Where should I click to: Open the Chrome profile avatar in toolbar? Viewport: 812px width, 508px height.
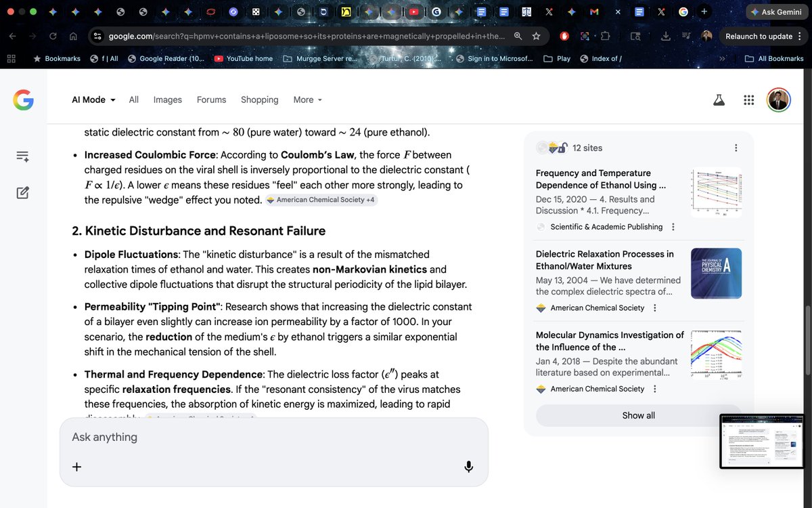click(706, 36)
